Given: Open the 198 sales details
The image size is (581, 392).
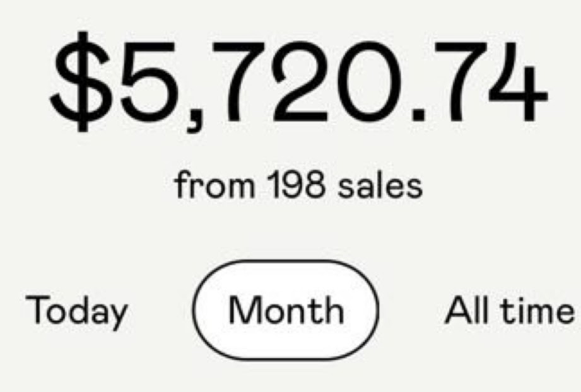Looking at the screenshot, I should [x=298, y=186].
